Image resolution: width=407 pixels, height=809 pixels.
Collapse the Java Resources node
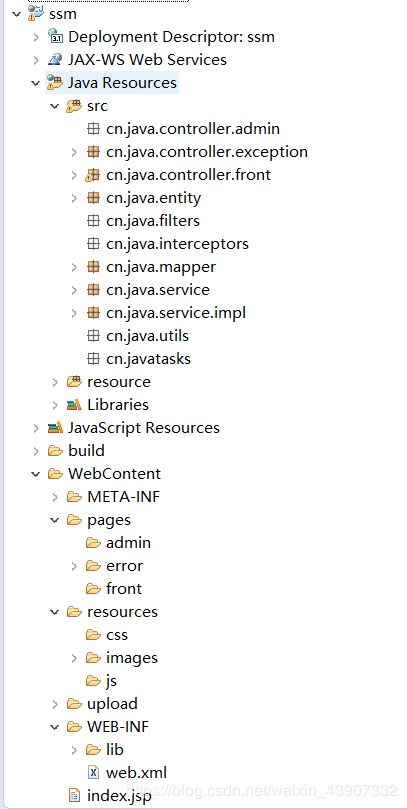tap(36, 83)
